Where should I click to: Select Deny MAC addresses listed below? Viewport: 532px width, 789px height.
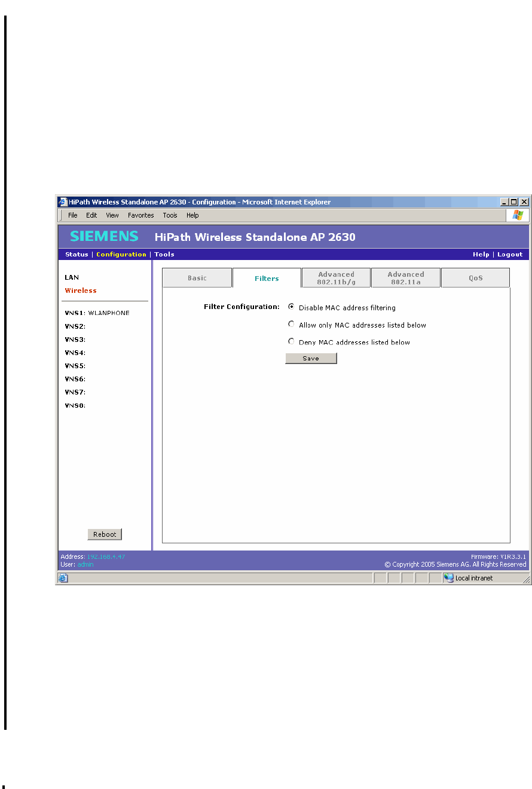click(291, 341)
